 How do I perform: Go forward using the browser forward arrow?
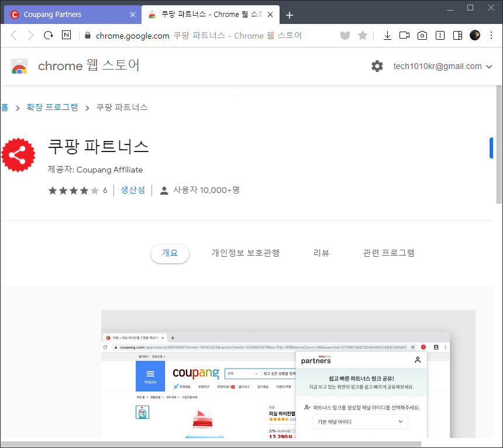[x=31, y=35]
